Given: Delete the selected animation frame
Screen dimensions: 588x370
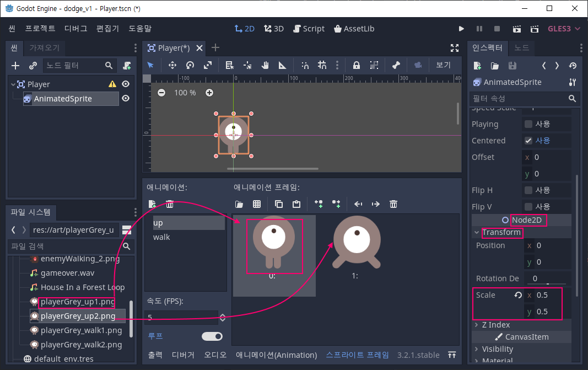Looking at the screenshot, I should (393, 204).
